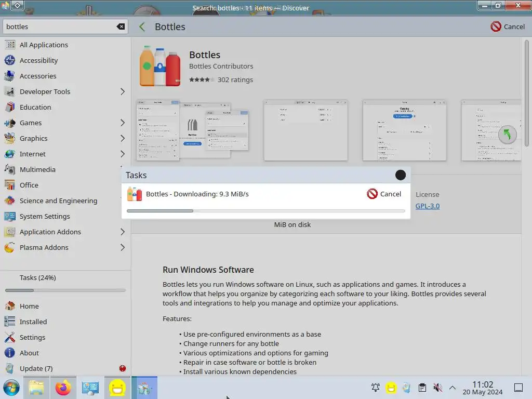Open the About page
The image size is (532, 399).
click(x=65, y=353)
